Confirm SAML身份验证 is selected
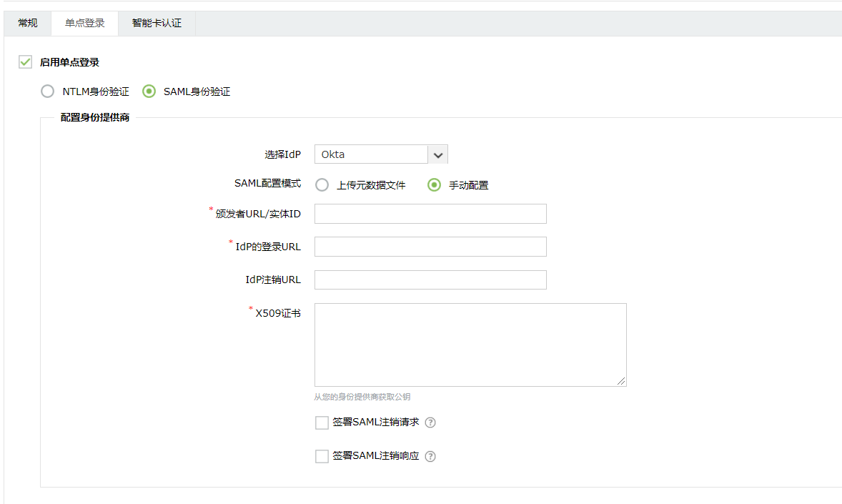Image resolution: width=842 pixels, height=504 pixels. tap(149, 91)
